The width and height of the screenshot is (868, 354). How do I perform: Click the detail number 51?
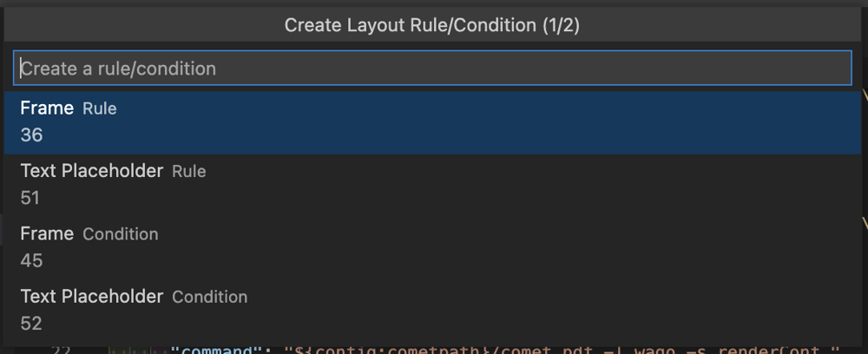click(x=30, y=198)
